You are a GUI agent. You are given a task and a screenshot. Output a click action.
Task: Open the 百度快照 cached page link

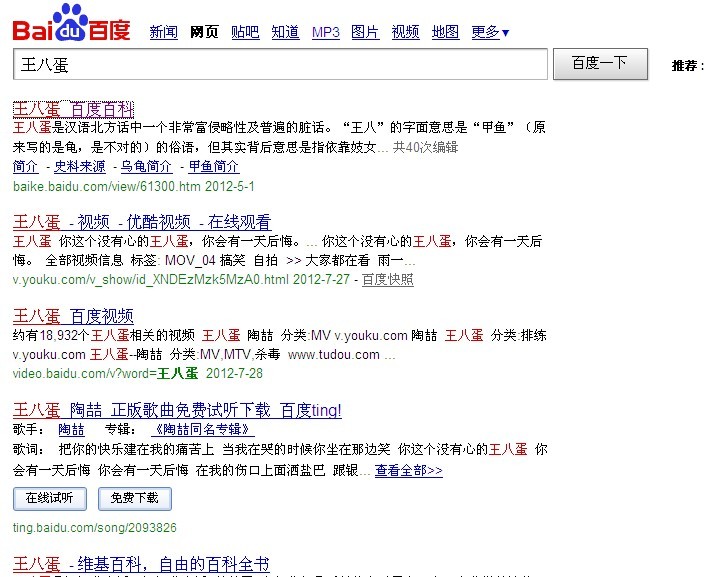point(387,280)
